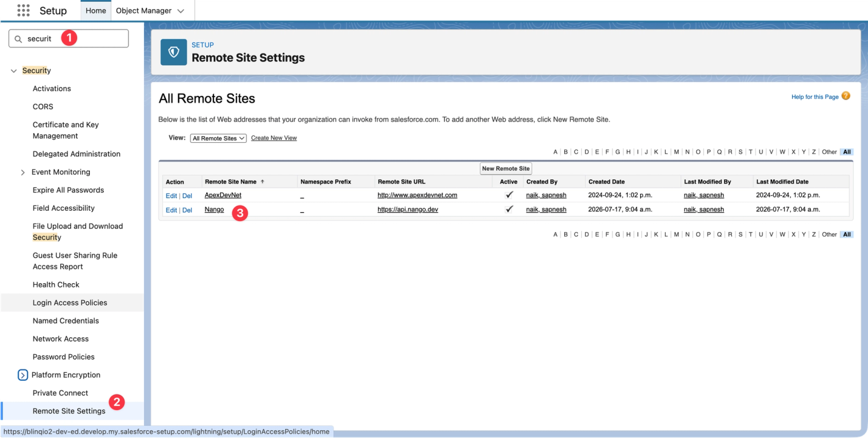Click the Create New View link
Viewport: 868px width, 438px height.
pyautogui.click(x=274, y=138)
